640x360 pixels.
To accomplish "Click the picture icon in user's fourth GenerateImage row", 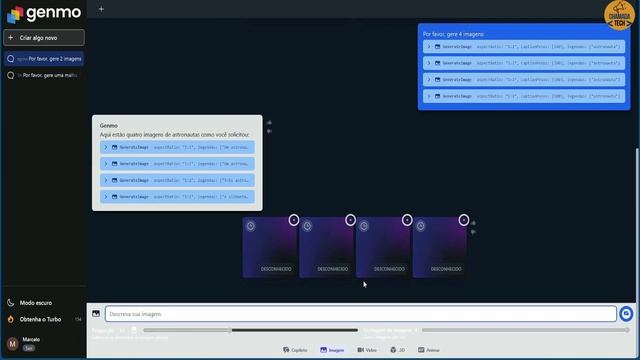I will tap(437, 96).
